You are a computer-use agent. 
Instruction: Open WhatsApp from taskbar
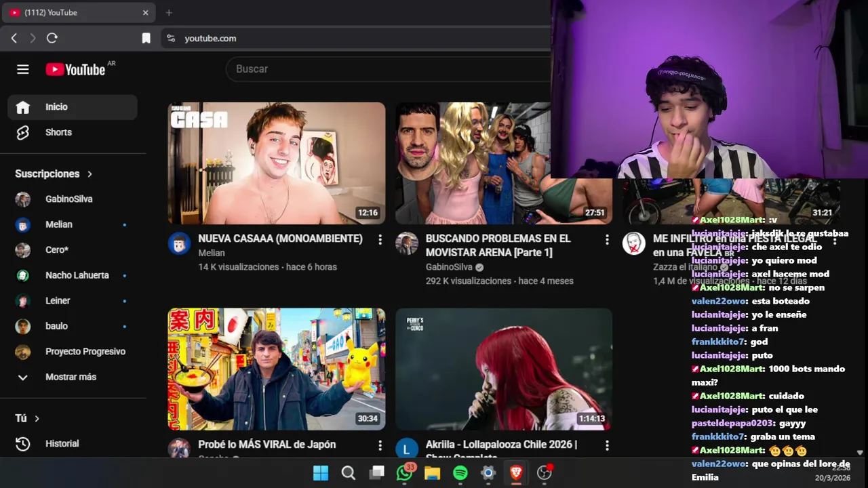405,473
